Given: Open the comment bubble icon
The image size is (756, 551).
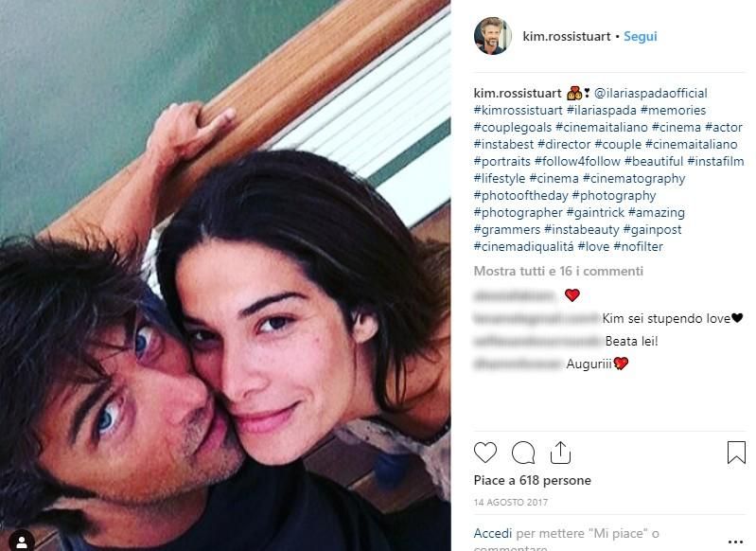Looking at the screenshot, I should tap(523, 453).
